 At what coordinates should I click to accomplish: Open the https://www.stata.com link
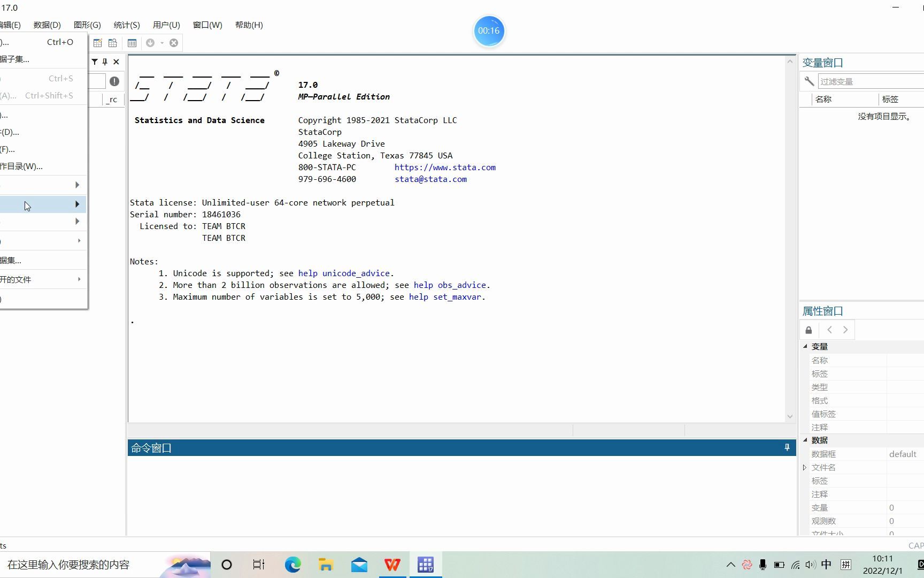pyautogui.click(x=445, y=168)
